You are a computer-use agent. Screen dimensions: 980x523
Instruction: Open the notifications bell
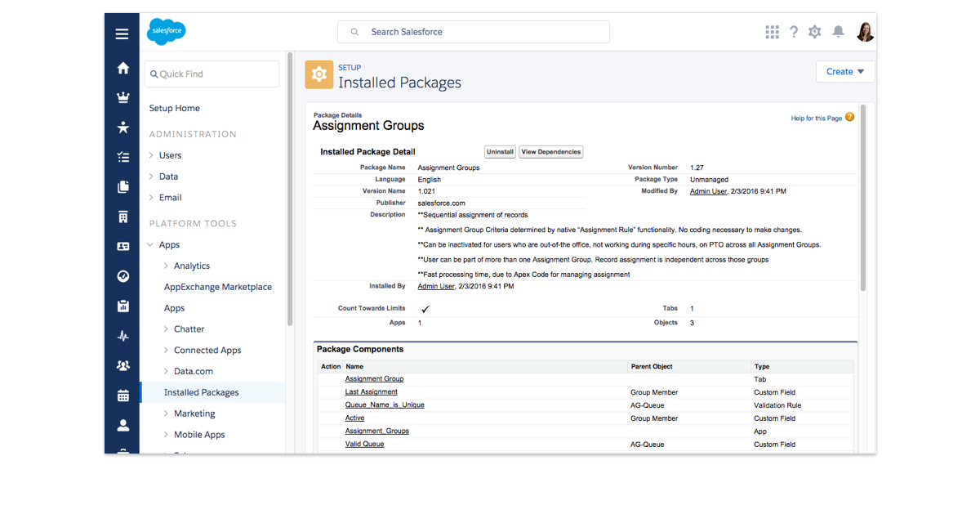click(x=838, y=32)
